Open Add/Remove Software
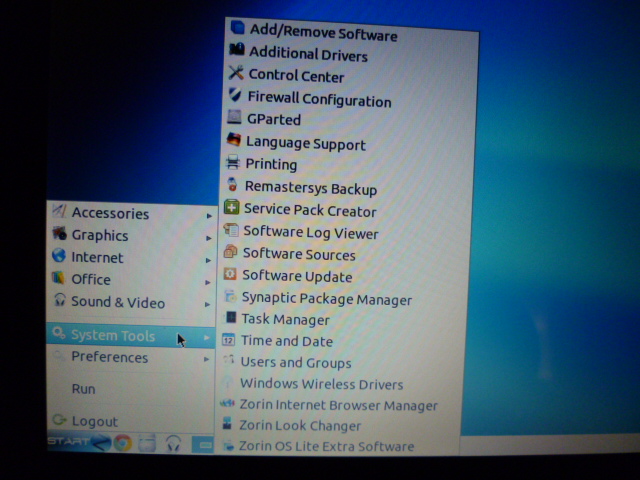The width and height of the screenshot is (640, 480). (x=351, y=31)
